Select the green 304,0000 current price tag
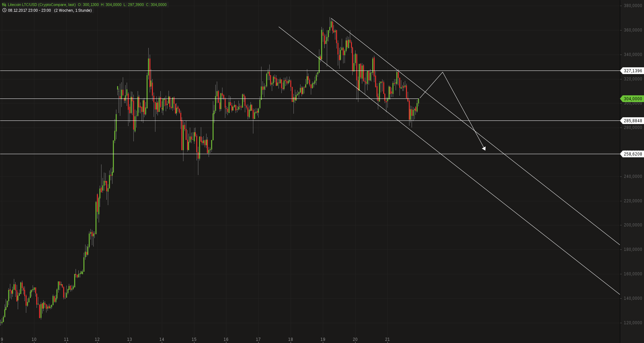 [632, 99]
